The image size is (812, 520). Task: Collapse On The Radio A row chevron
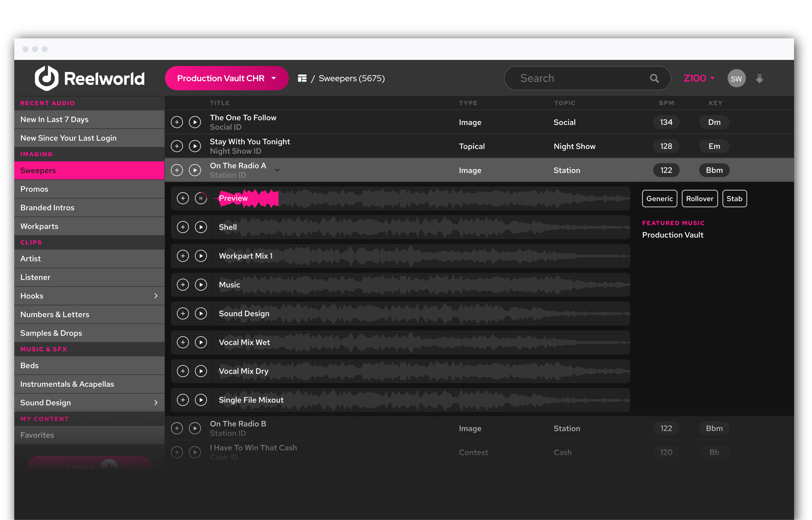coord(277,170)
